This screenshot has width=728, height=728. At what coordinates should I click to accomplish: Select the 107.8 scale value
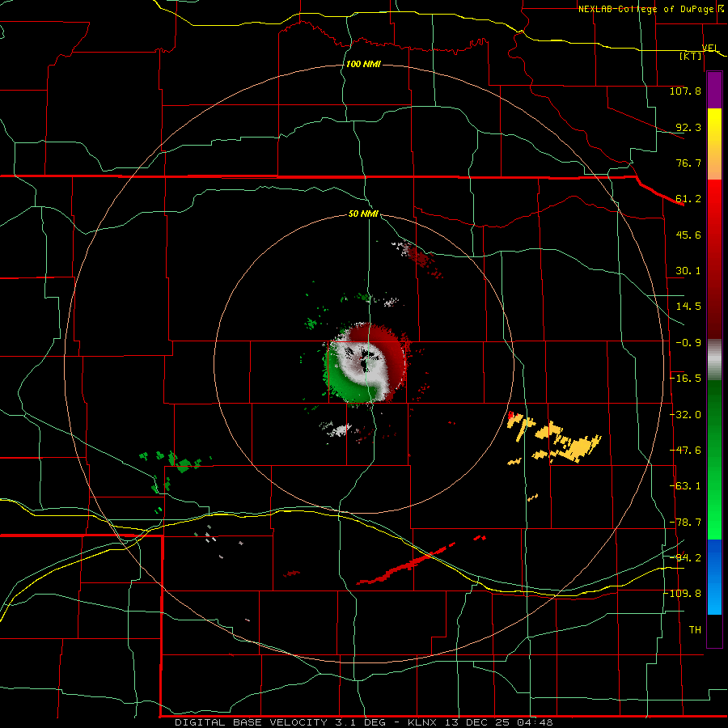point(685,91)
